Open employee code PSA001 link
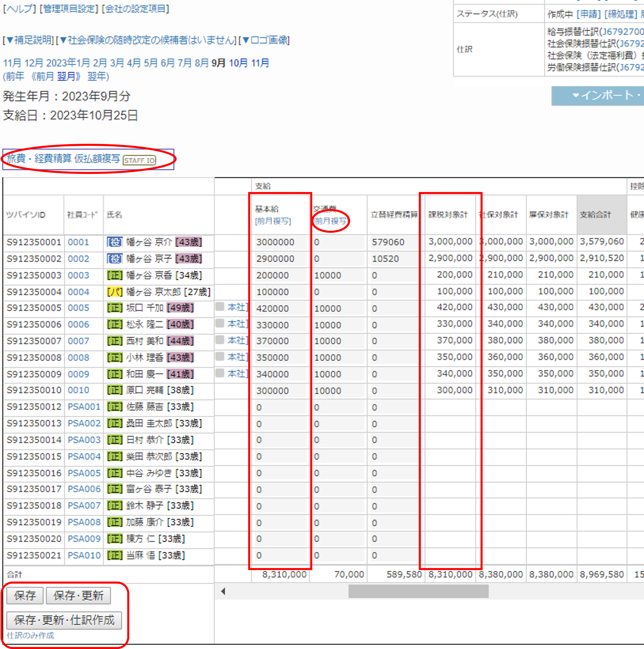Viewport: 644px width, 649px height. 84,407
